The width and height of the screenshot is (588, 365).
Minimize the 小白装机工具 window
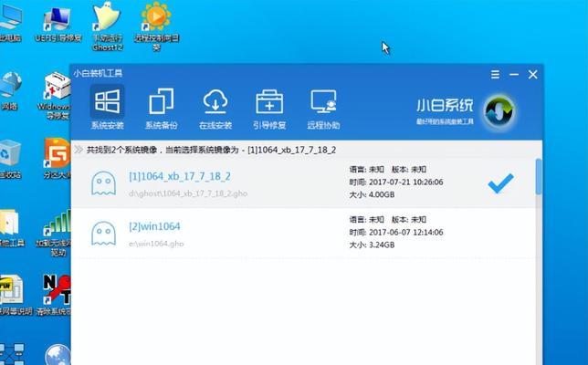pyautogui.click(x=514, y=74)
